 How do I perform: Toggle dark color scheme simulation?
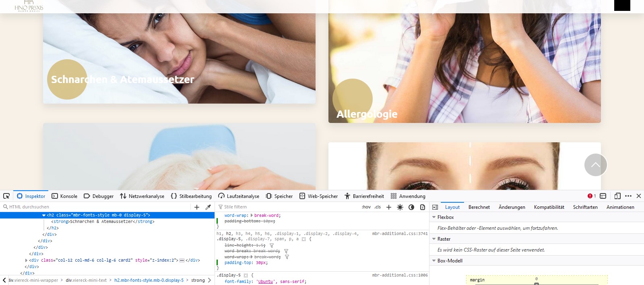(411, 207)
